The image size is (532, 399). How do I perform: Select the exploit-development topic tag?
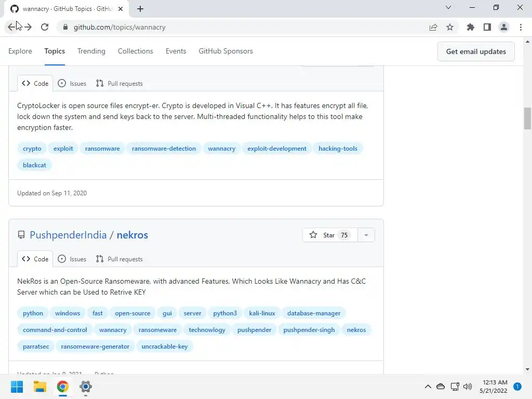tap(277, 149)
